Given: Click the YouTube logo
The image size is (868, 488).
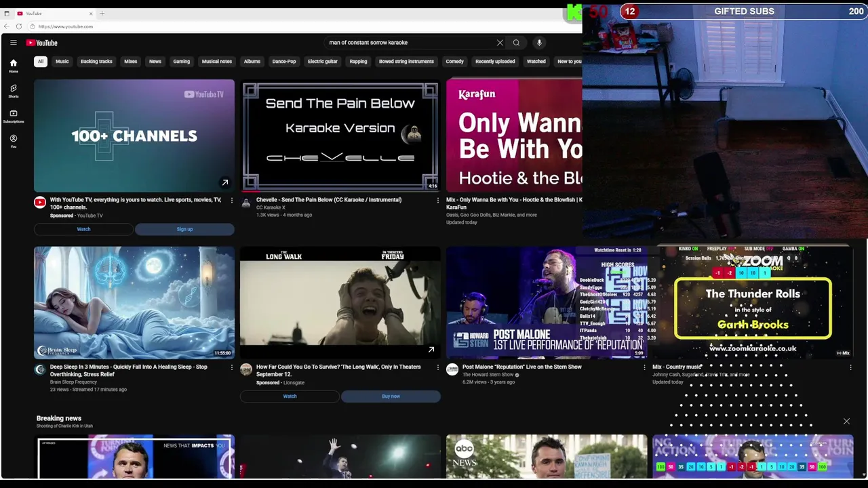Looking at the screenshot, I should 42,43.
